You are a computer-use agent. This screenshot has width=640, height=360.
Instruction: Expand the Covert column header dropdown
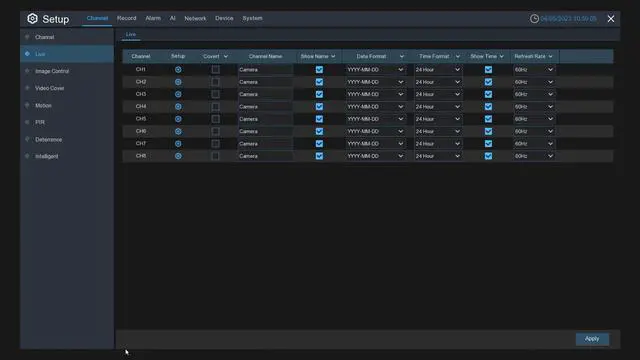click(x=226, y=56)
